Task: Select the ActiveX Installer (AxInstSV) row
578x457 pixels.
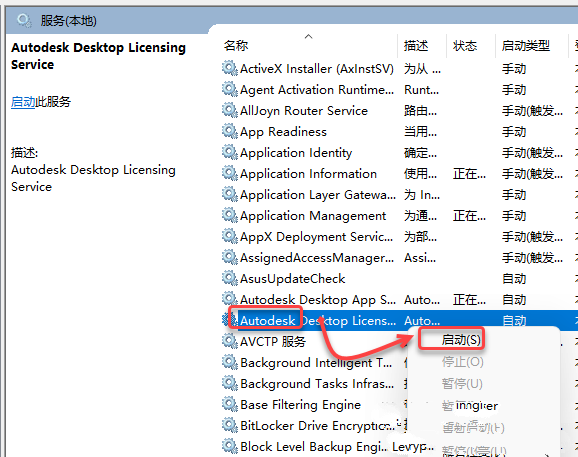Action: (x=399, y=69)
